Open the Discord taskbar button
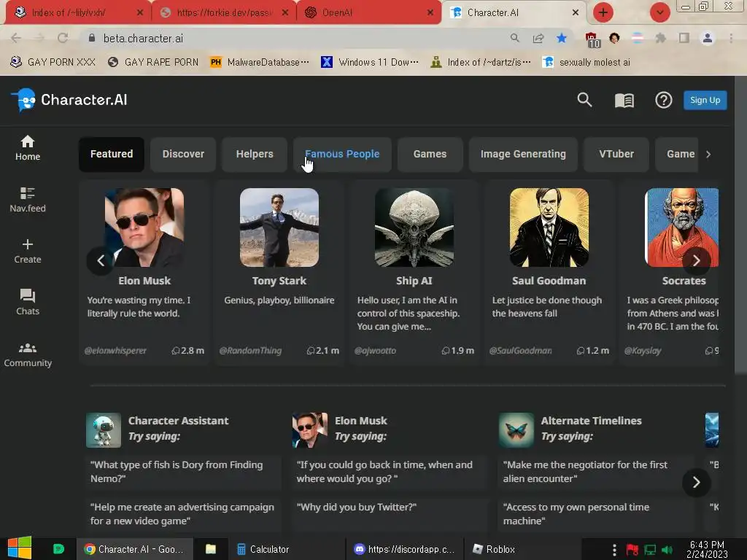747x560 pixels. click(405, 549)
